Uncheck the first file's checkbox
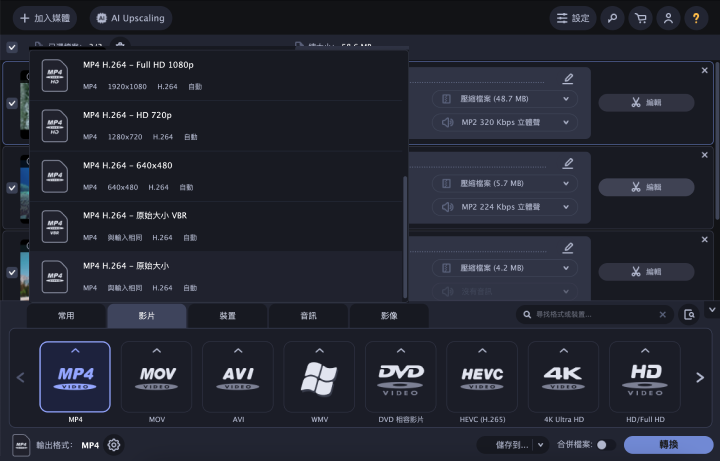This screenshot has height=461, width=720. [x=12, y=103]
